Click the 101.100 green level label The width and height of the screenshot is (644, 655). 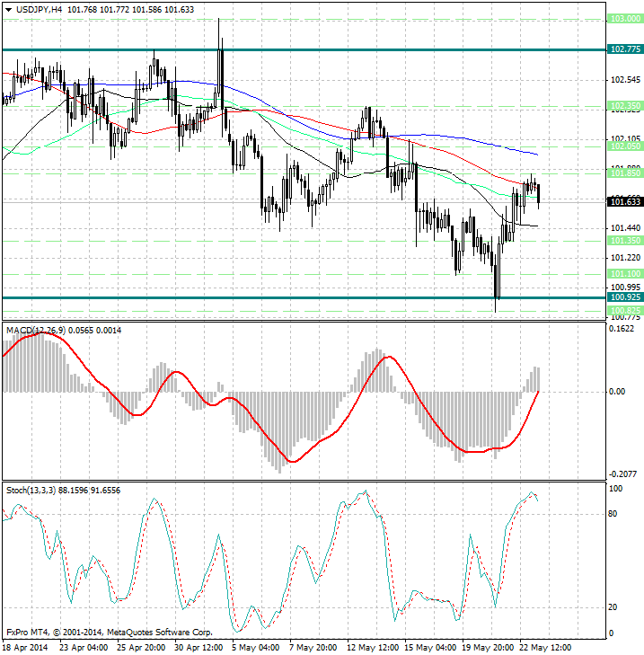[625, 274]
